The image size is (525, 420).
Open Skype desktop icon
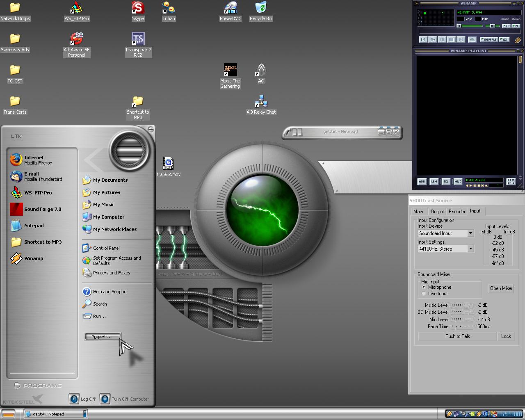[x=138, y=11]
